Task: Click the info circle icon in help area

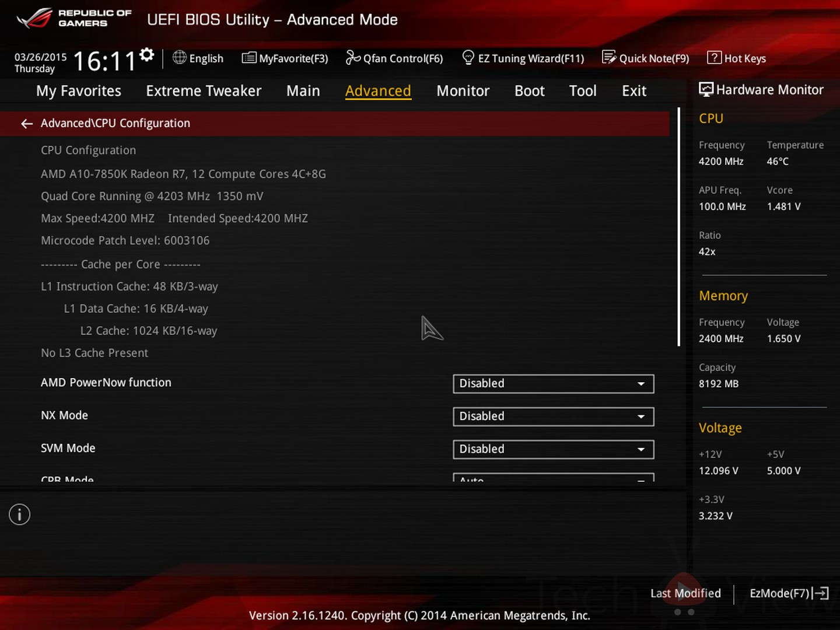Action: point(19,514)
